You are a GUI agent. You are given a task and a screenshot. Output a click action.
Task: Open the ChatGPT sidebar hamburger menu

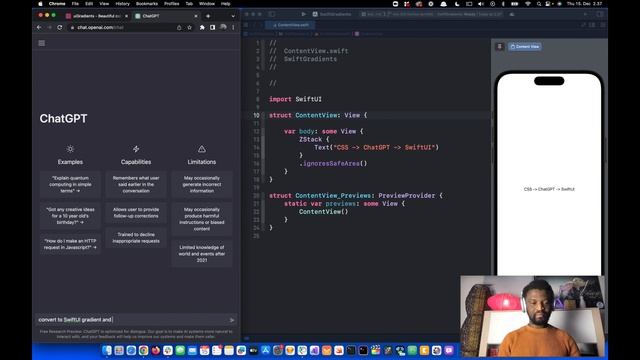click(42, 43)
